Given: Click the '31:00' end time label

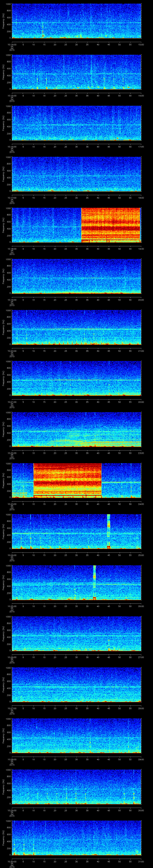Looking at the screenshot, I should 141,861.
